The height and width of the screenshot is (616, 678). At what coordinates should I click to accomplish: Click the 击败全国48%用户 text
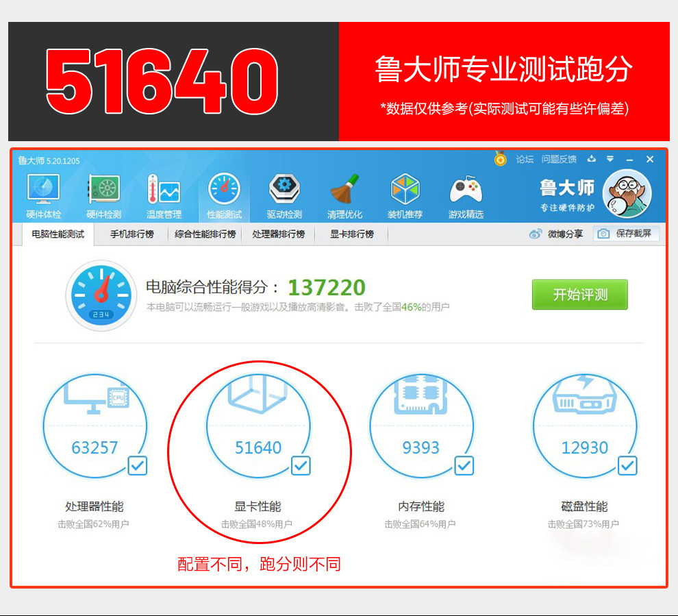click(x=257, y=524)
